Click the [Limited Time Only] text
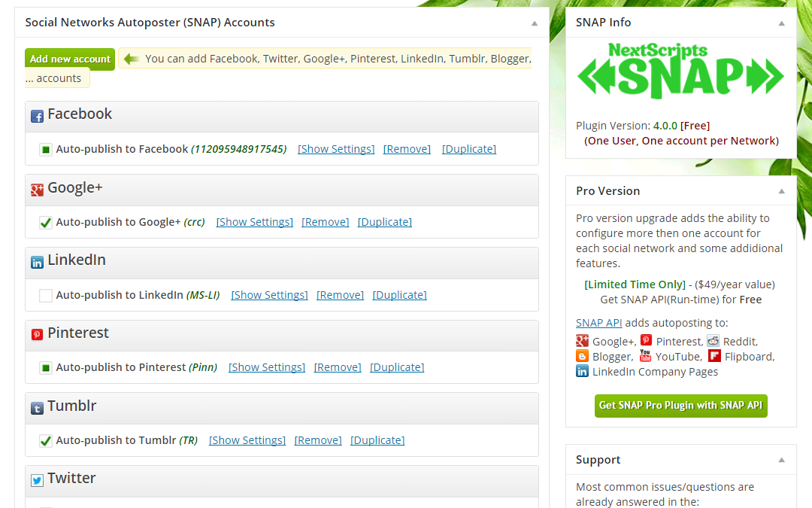The image size is (812, 508). click(x=635, y=284)
